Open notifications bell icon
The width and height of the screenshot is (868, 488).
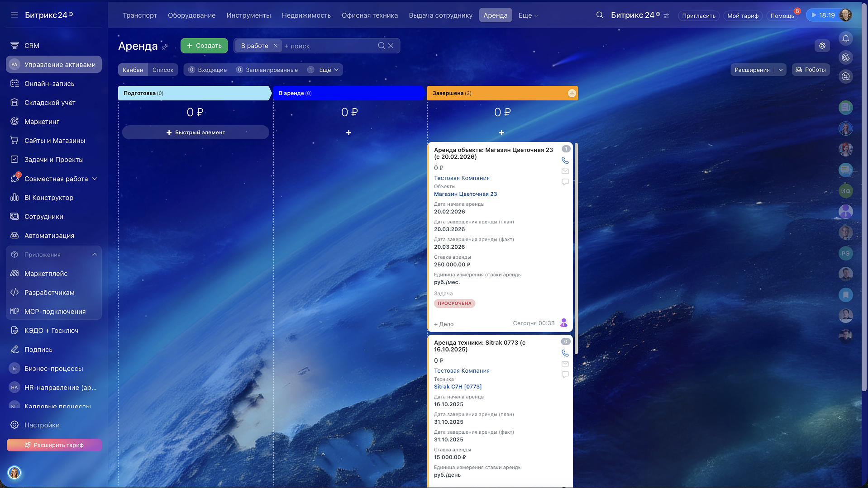coord(845,38)
